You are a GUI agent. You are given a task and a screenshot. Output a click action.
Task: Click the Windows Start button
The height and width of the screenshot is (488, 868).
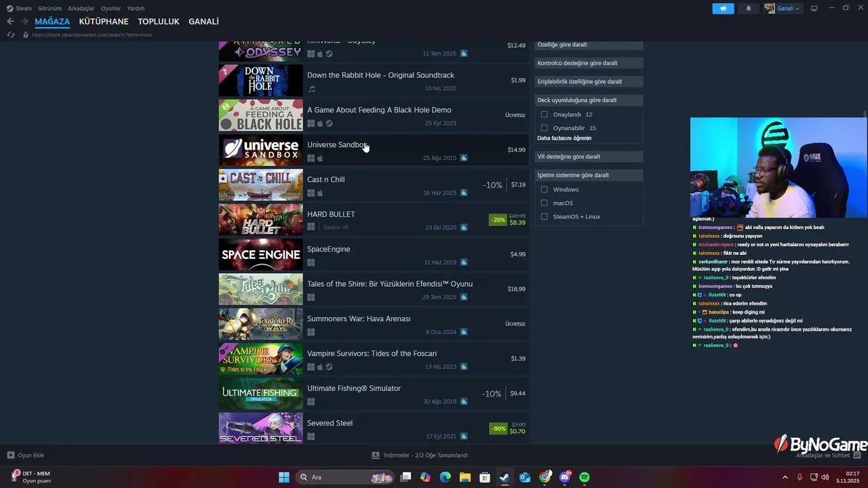[284, 477]
